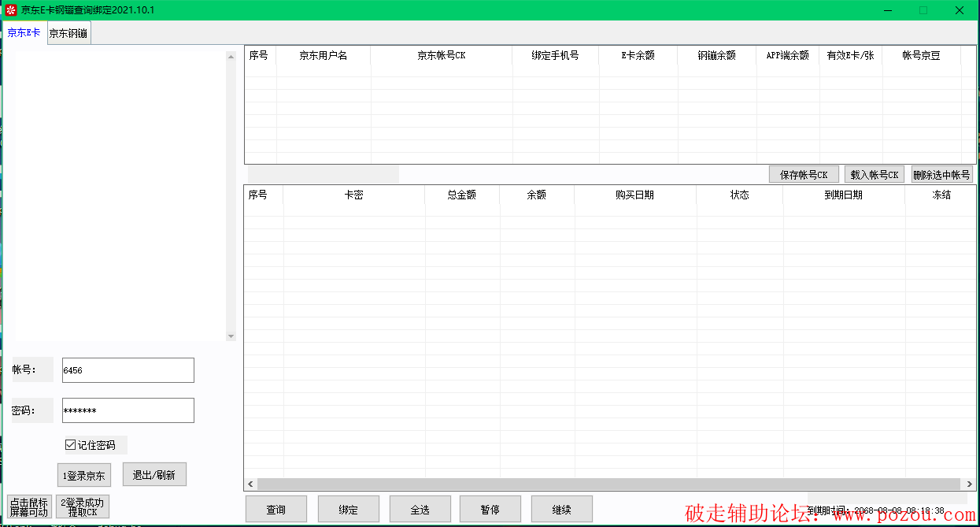
Task: Click the 删除选中帐号 button
Action: pyautogui.click(x=941, y=175)
